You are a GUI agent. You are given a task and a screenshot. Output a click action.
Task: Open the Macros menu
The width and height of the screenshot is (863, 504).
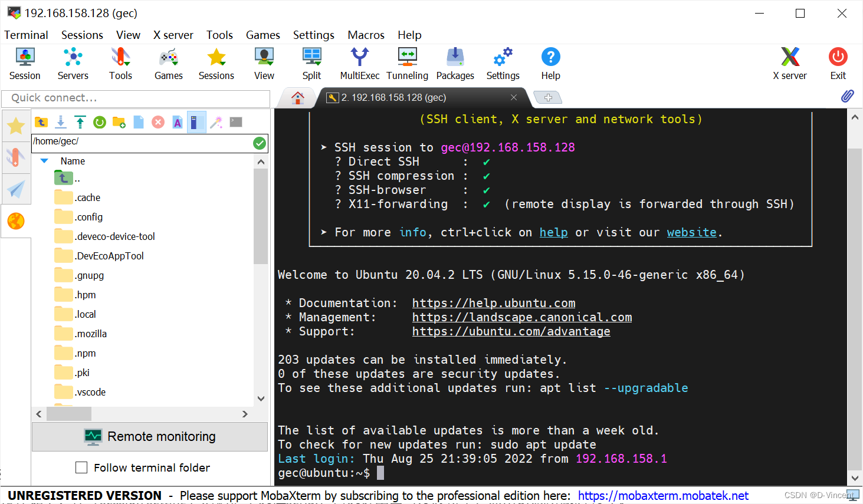(366, 35)
